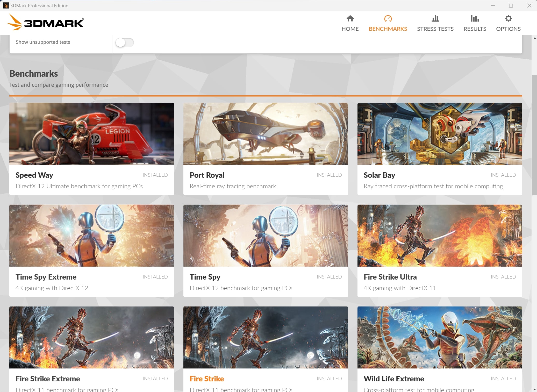Click the 'Show unsupported tests' label

tap(43, 42)
